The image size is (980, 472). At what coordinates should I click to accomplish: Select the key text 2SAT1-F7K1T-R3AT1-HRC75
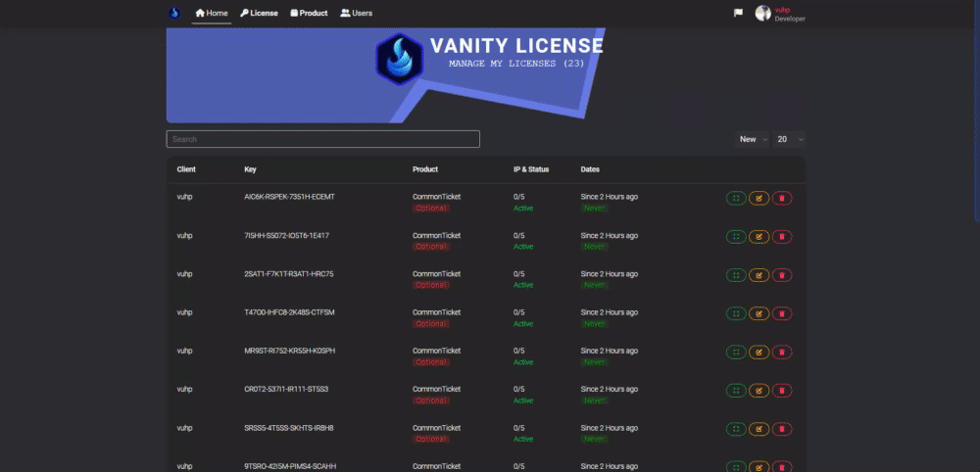click(x=289, y=273)
